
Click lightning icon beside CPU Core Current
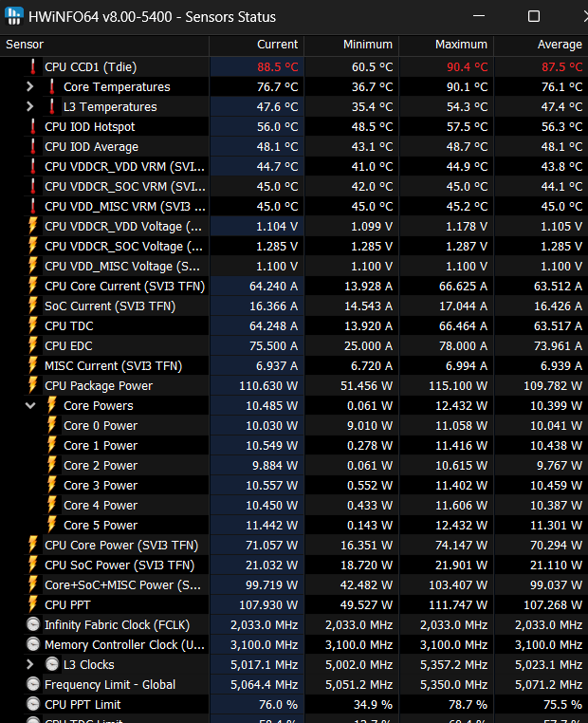[32, 286]
